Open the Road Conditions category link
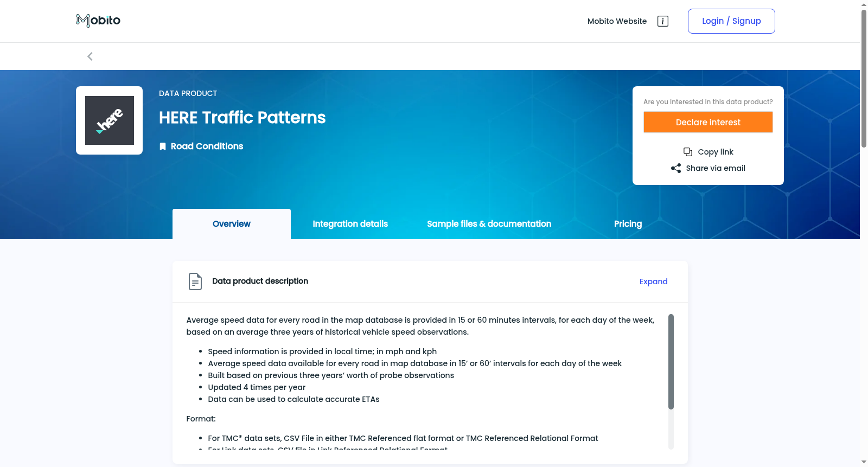868x467 pixels. 207,146
